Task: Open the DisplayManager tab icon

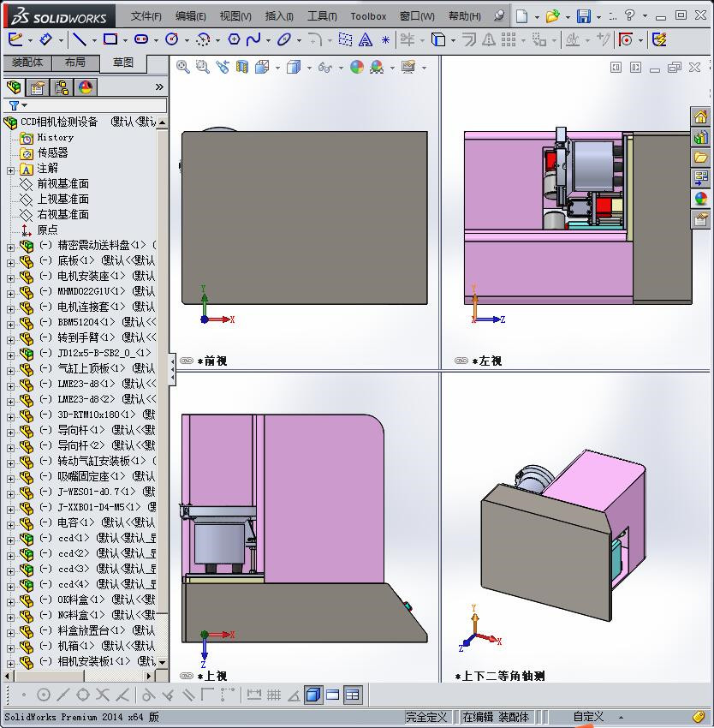Action: click(86, 87)
